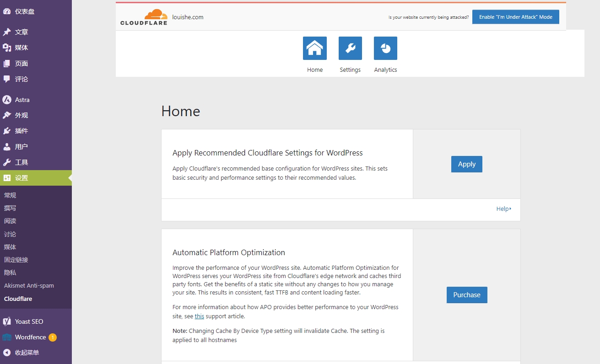The width and height of the screenshot is (600, 364).
Task: Click the collapse menu arrow icon
Action: click(7, 353)
